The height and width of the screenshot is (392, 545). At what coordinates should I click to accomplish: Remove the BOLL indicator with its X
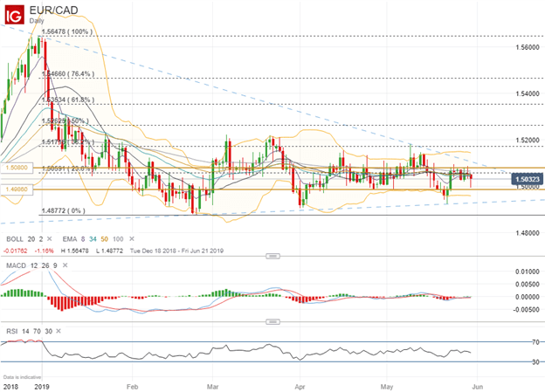pos(50,238)
